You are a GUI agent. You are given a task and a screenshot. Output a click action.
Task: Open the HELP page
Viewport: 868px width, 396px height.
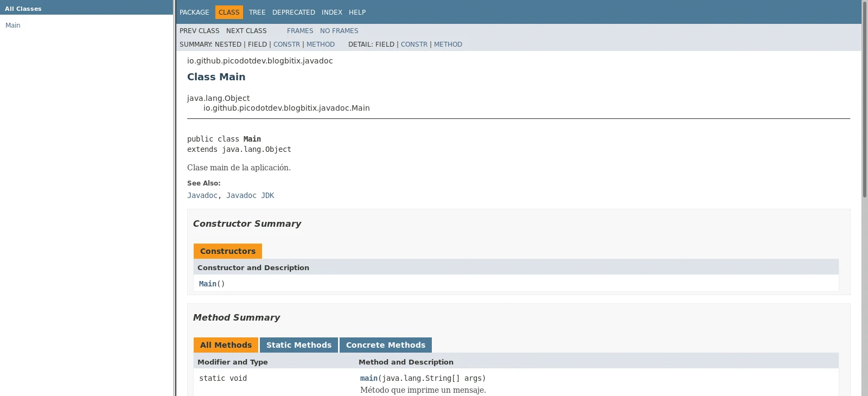(x=357, y=12)
